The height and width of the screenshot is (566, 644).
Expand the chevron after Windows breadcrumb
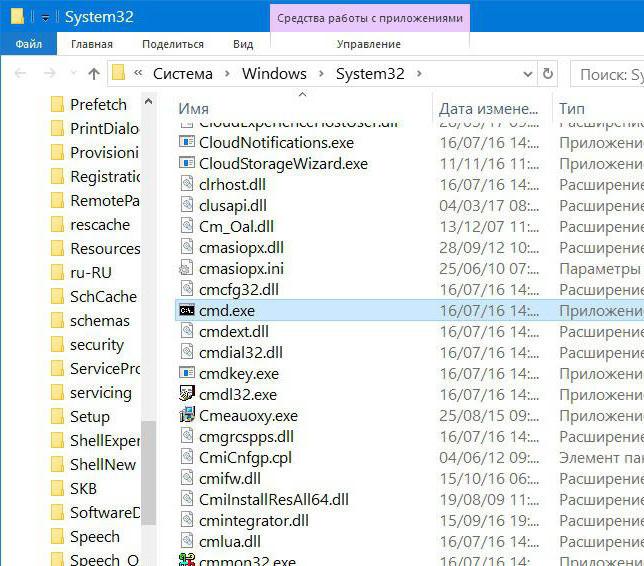coord(321,74)
